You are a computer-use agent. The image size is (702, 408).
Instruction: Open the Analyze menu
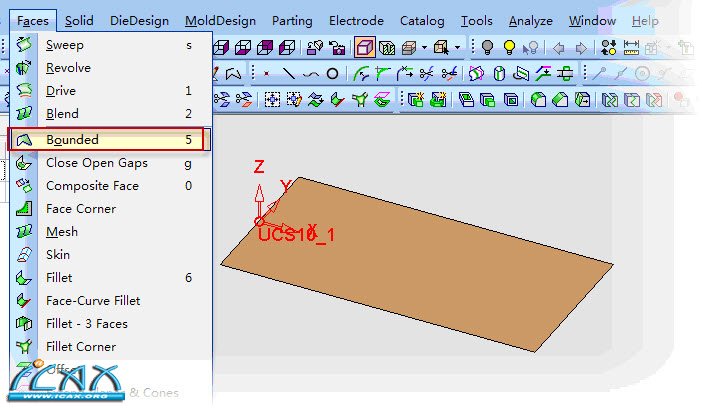click(x=531, y=21)
